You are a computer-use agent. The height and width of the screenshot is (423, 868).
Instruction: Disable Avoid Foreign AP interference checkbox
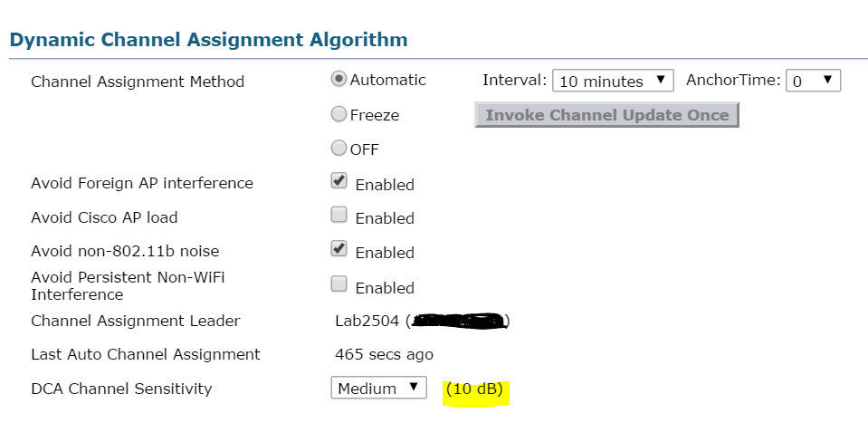click(x=339, y=181)
